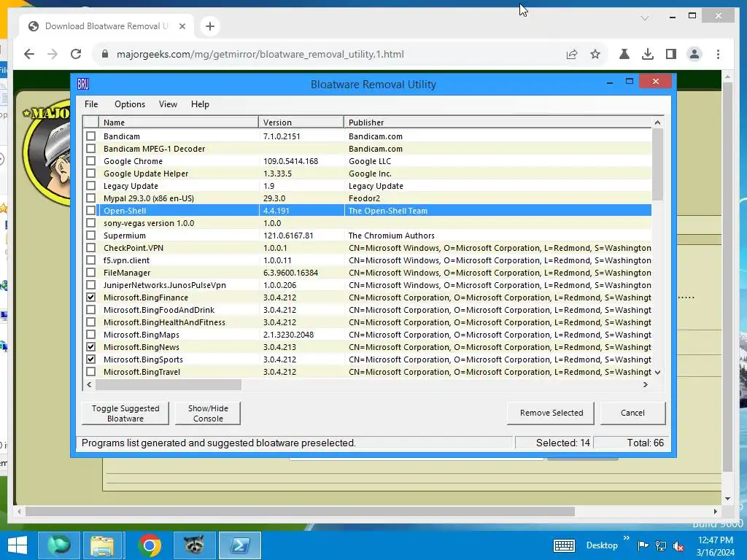Check the Google Chrome checkbox

[90, 161]
